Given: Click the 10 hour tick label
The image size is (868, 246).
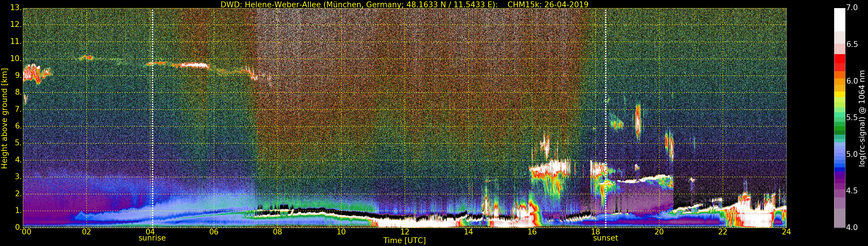Looking at the screenshot, I should 341,232.
